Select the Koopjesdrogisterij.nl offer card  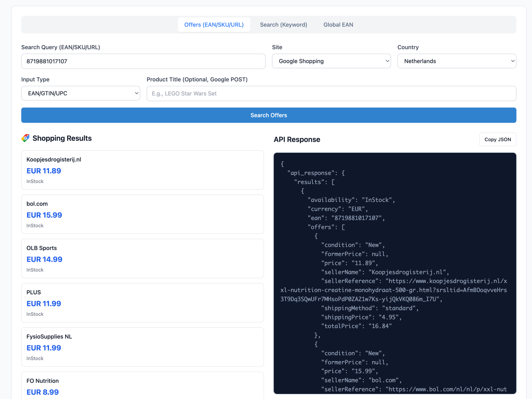(x=143, y=170)
